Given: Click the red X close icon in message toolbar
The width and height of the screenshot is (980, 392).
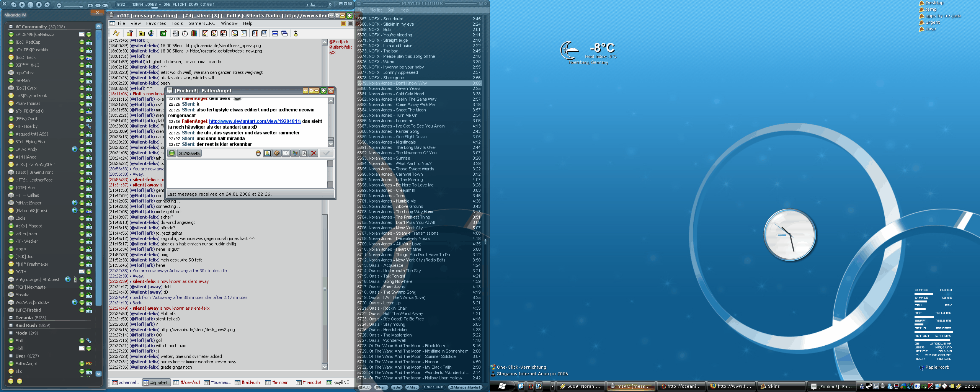Looking at the screenshot, I should click(314, 154).
